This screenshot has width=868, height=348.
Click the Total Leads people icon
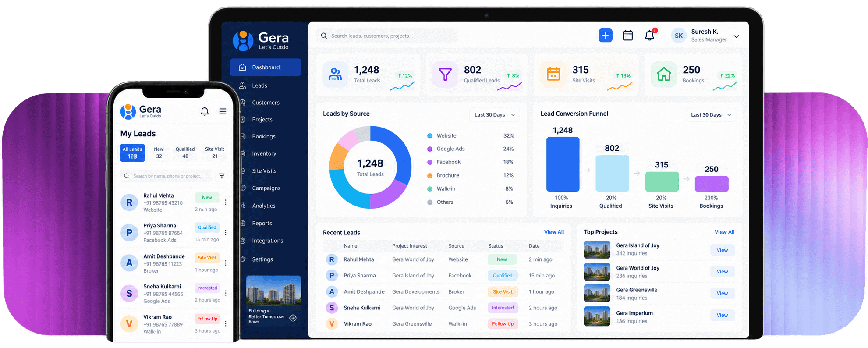pos(335,74)
